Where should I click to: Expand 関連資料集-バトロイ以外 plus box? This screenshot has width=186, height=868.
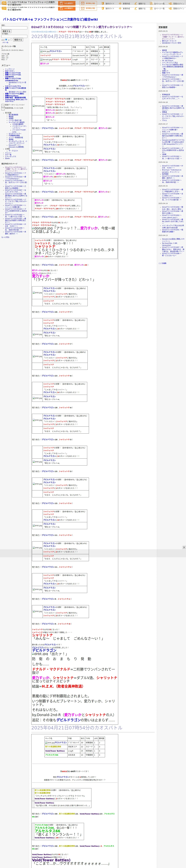click(x=3, y=109)
